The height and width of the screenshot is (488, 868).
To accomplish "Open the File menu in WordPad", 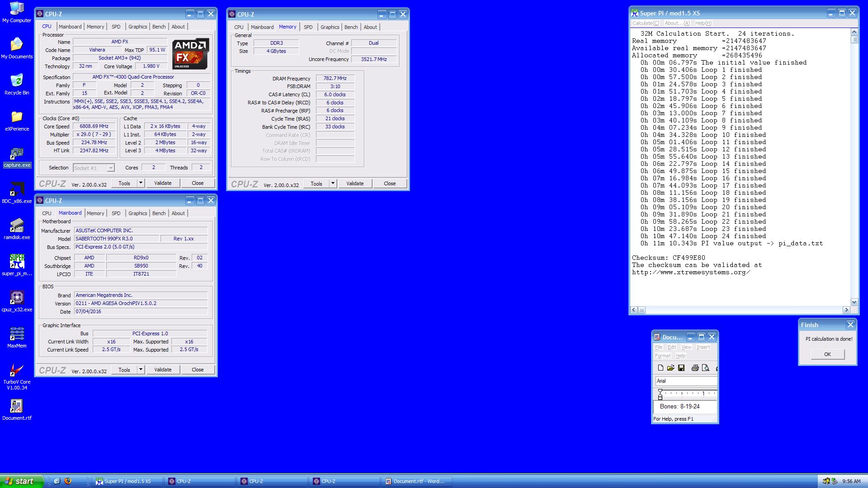I will [659, 347].
